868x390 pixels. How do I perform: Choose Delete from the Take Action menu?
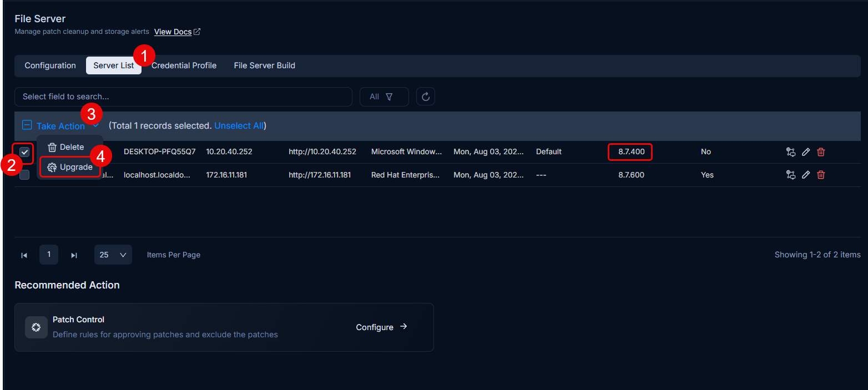(66, 147)
